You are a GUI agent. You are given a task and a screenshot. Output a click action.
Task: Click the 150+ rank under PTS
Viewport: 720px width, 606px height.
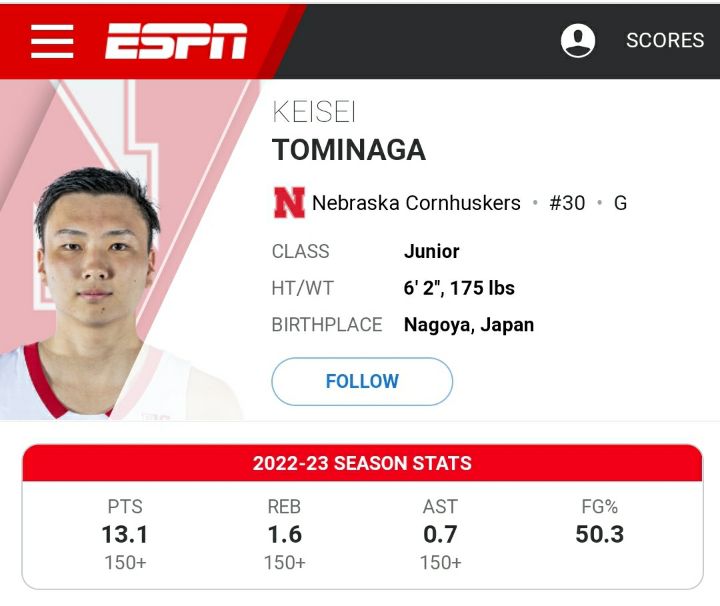[x=125, y=563]
